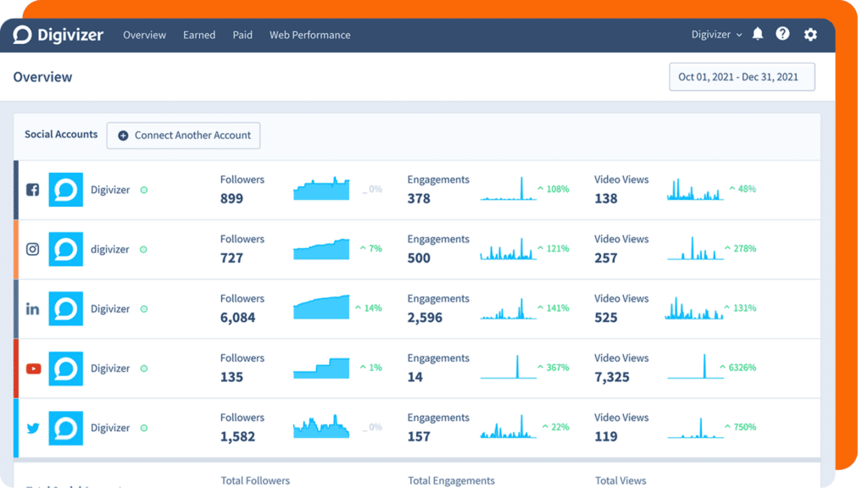The height and width of the screenshot is (488, 868).
Task: Click the Instagram icon in the account row
Action: (x=33, y=249)
